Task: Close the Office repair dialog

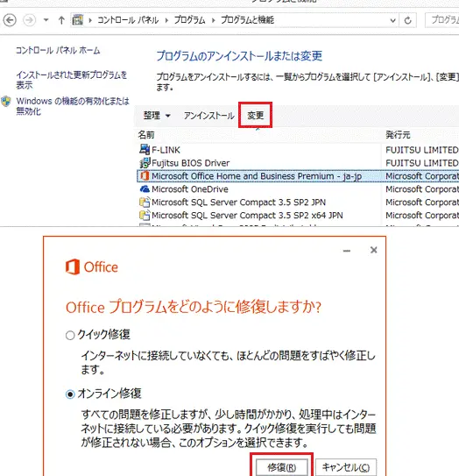Action: point(374,250)
